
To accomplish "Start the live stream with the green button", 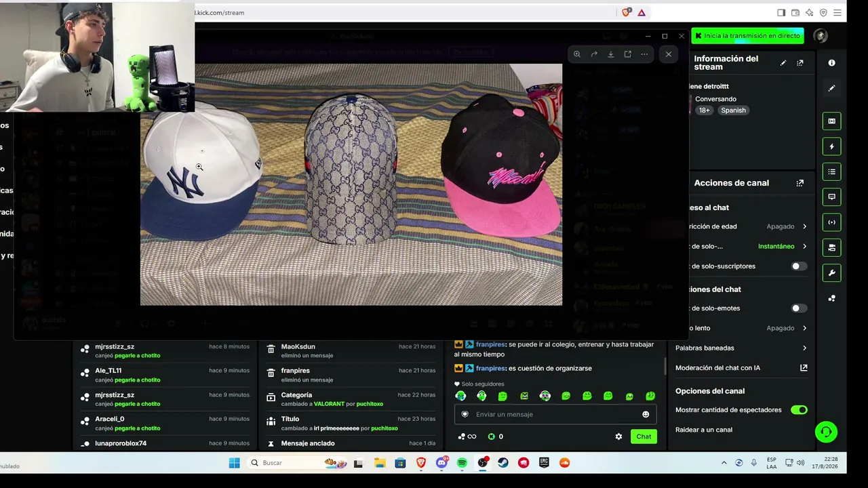I will click(747, 36).
